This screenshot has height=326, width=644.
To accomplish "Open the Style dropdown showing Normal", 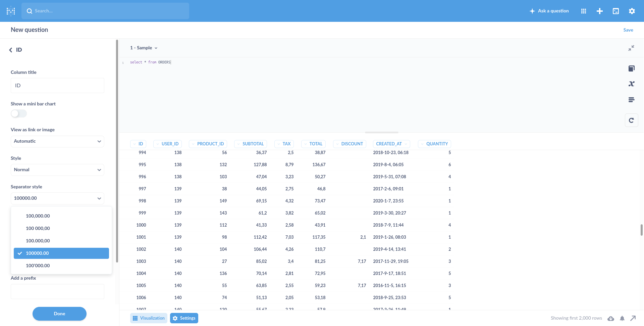I will [57, 170].
